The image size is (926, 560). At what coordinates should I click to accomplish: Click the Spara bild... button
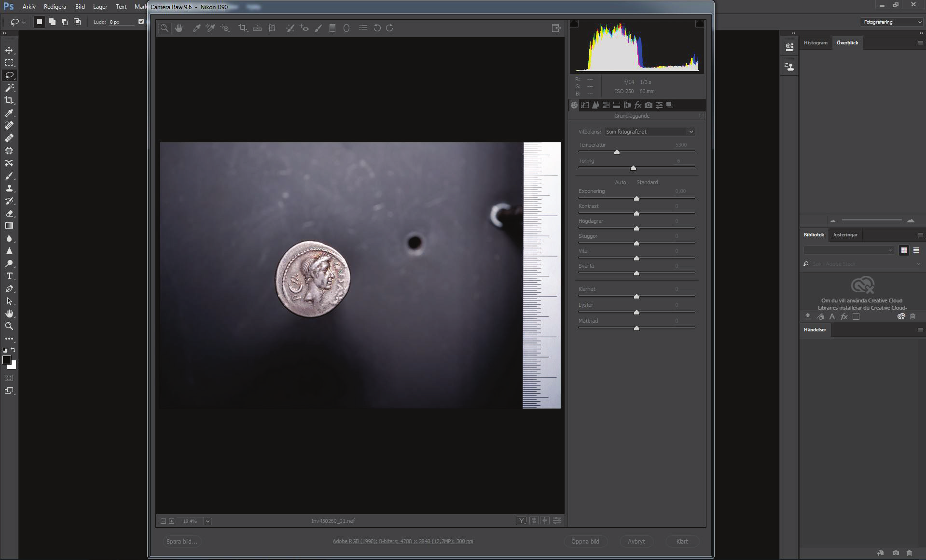pos(182,541)
